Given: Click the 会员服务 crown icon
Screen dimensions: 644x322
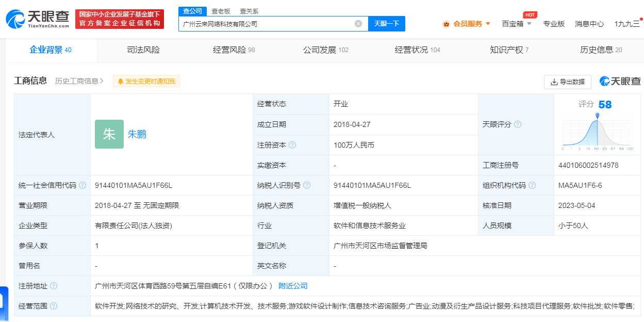Looking at the screenshot, I should coord(446,24).
